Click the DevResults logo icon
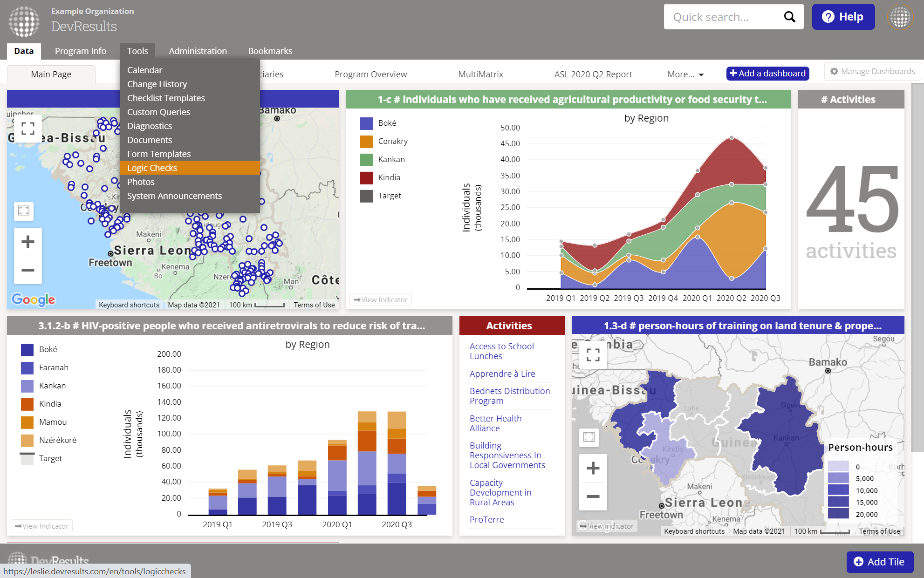This screenshot has height=578, width=924. click(x=24, y=21)
